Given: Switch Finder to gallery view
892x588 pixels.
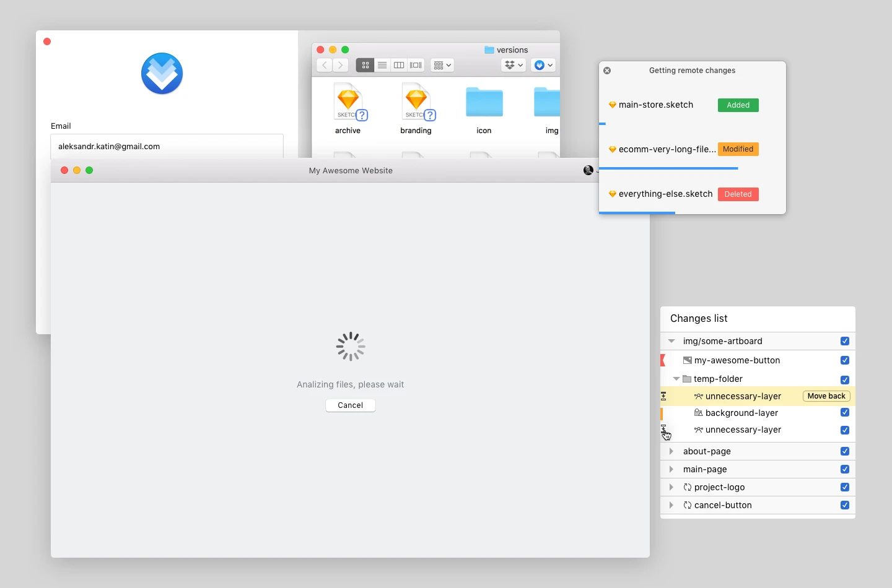Looking at the screenshot, I should (x=416, y=65).
